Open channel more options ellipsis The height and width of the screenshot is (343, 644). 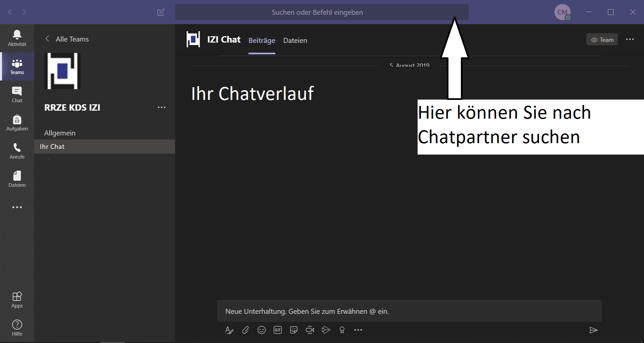630,40
